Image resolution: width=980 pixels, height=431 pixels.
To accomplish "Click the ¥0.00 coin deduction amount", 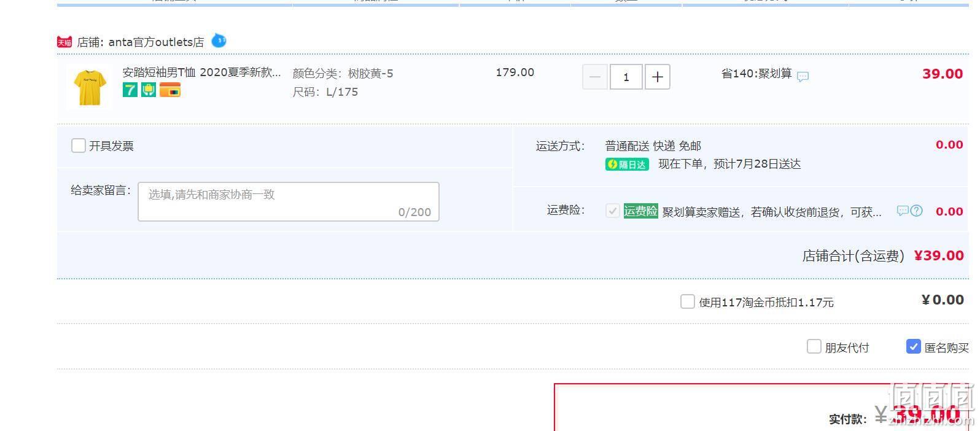I will pyautogui.click(x=943, y=300).
